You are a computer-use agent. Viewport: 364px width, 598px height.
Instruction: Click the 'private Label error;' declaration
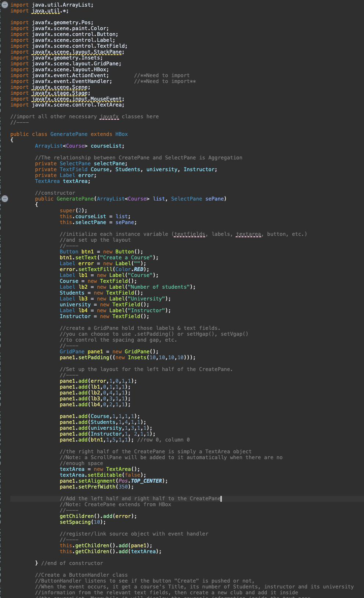click(66, 175)
